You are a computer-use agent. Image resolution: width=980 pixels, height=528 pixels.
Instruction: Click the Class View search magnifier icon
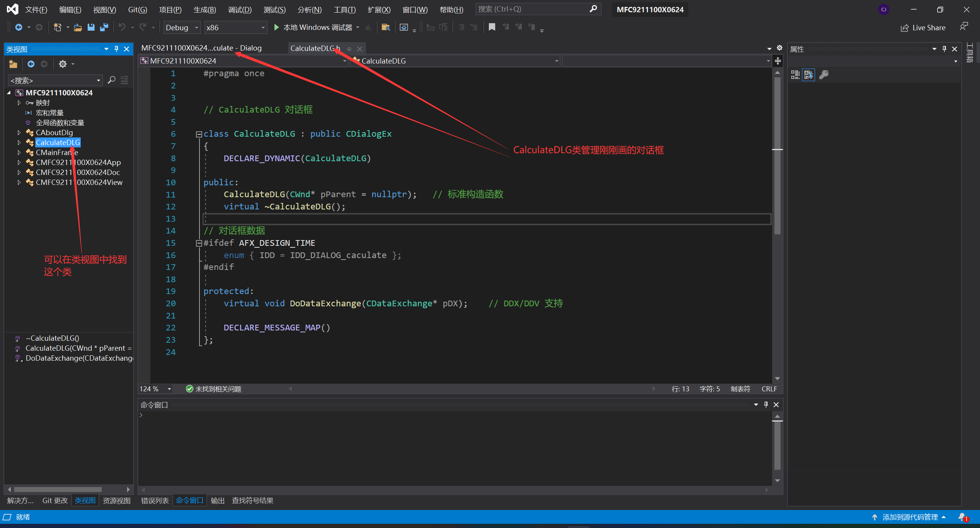pos(111,80)
